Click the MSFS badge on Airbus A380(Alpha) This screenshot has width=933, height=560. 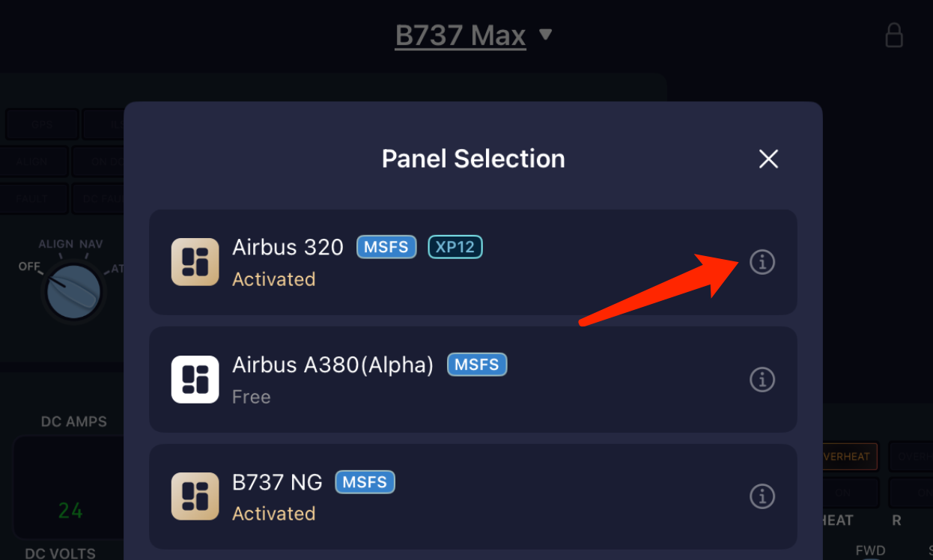(477, 365)
